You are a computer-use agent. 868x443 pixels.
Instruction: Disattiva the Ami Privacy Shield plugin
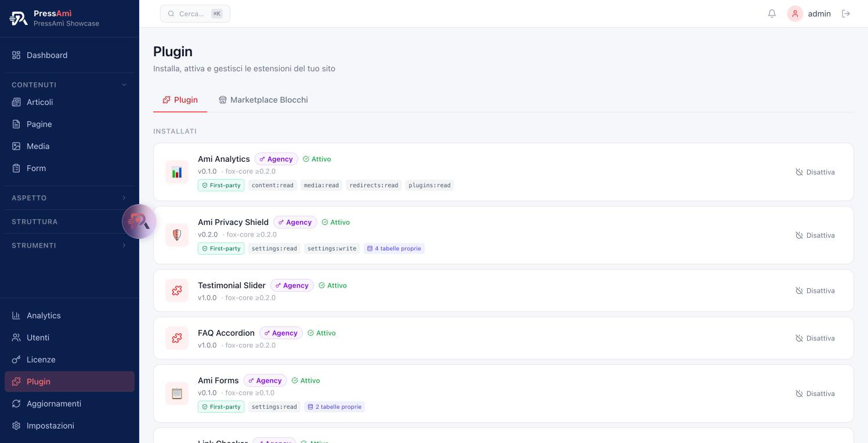(x=815, y=235)
